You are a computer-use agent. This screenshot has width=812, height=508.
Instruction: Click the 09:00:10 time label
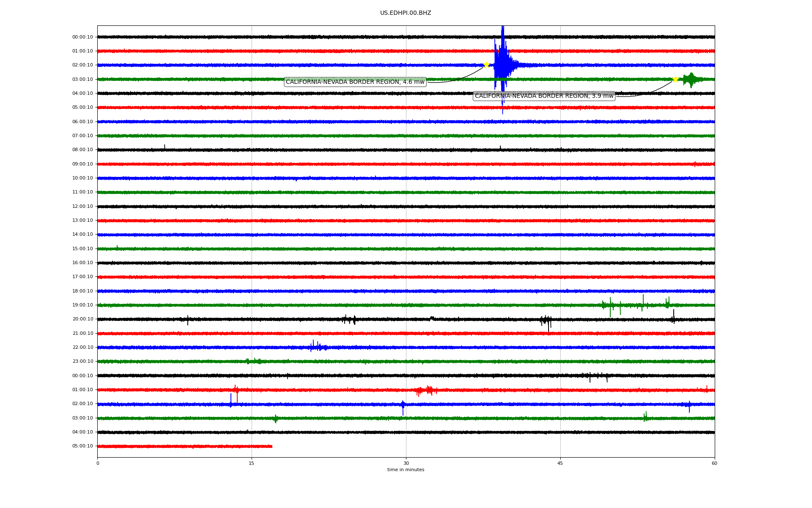pyautogui.click(x=82, y=164)
